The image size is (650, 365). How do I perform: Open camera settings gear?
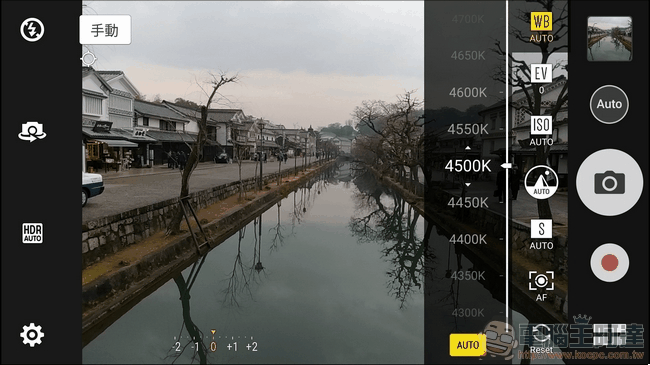tap(32, 335)
